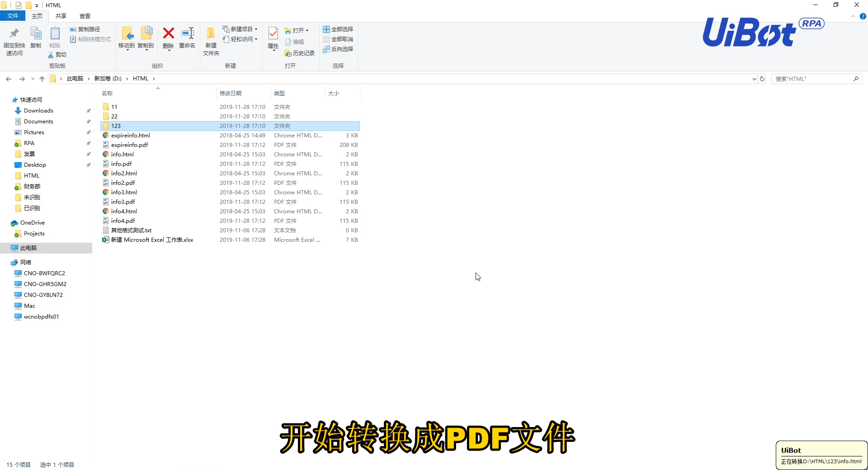This screenshot has width=868, height=470.
Task: Click the Properties (属性) icon
Action: [x=273, y=33]
